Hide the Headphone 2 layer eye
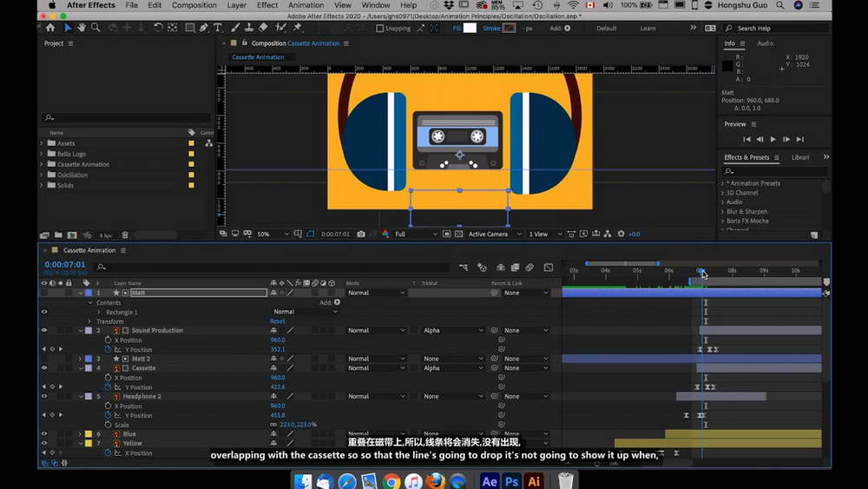This screenshot has width=868, height=489. coord(44,397)
